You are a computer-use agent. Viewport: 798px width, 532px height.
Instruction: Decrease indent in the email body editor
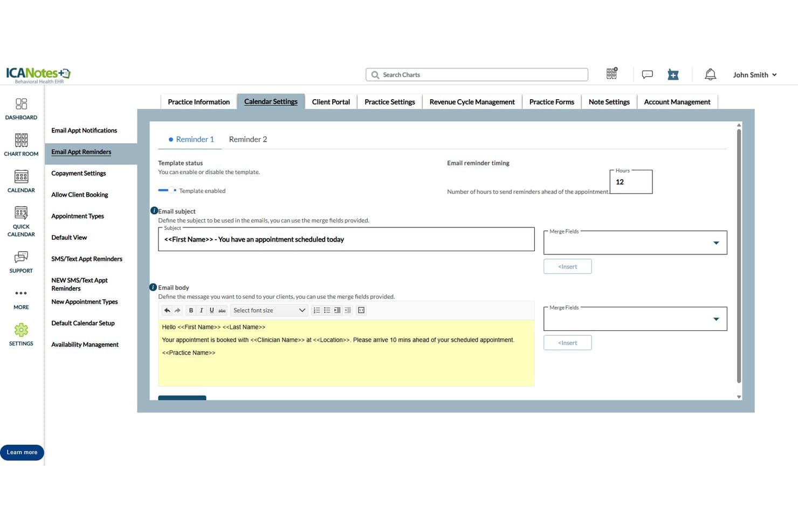(x=347, y=310)
